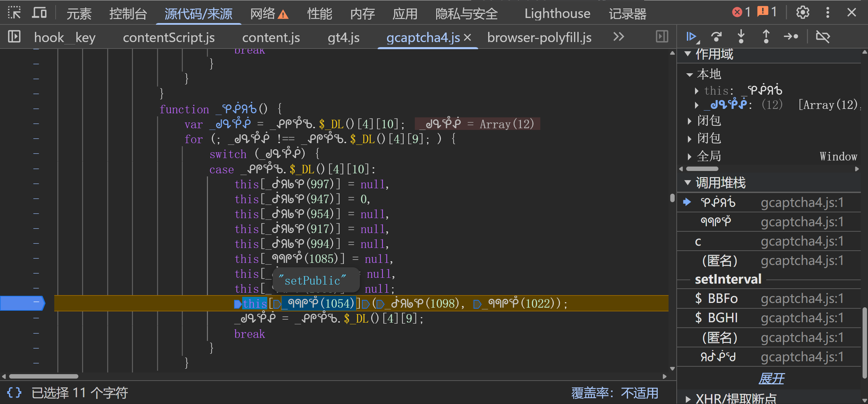Click the horizontal code scrollbar thumb
This screenshot has height=404, width=868.
pos(43,376)
